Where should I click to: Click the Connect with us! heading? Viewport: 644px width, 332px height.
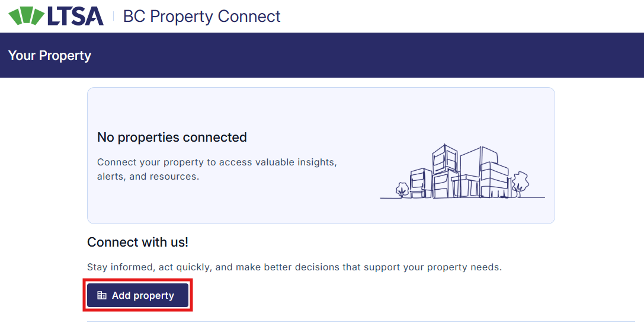137,242
